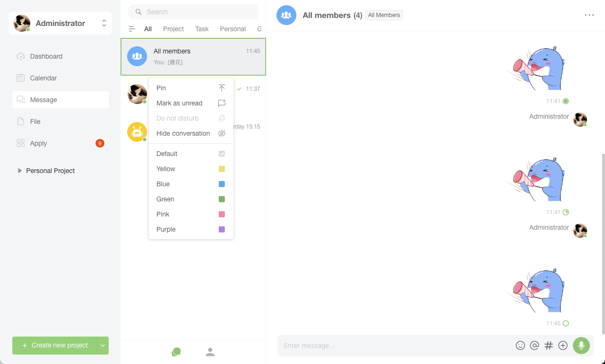The width and height of the screenshot is (605, 364).
Task: Click the hide eye icon
Action: 222,133
